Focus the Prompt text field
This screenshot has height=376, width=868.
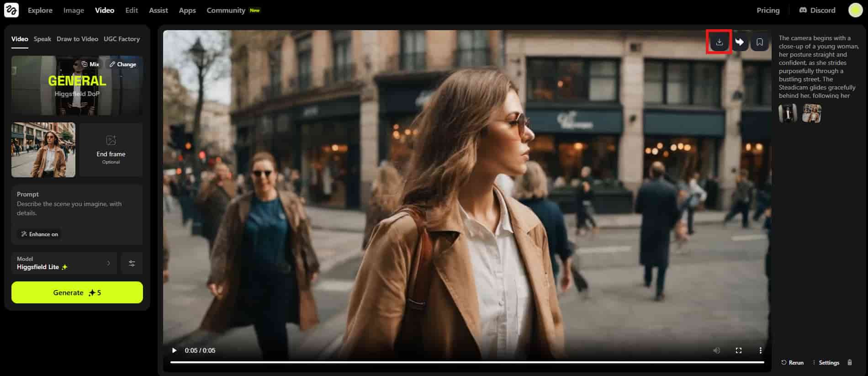[77, 208]
